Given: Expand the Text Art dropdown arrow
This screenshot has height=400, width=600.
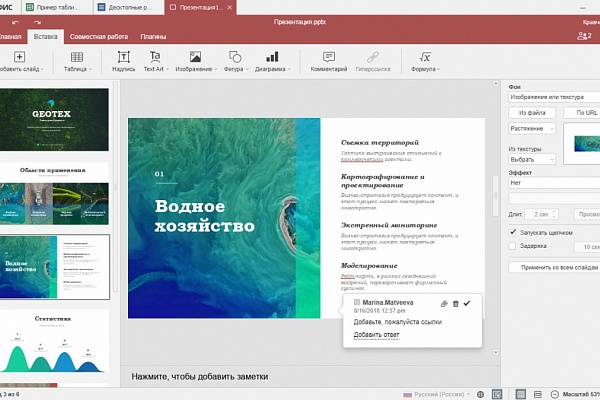Looking at the screenshot, I should (x=167, y=69).
